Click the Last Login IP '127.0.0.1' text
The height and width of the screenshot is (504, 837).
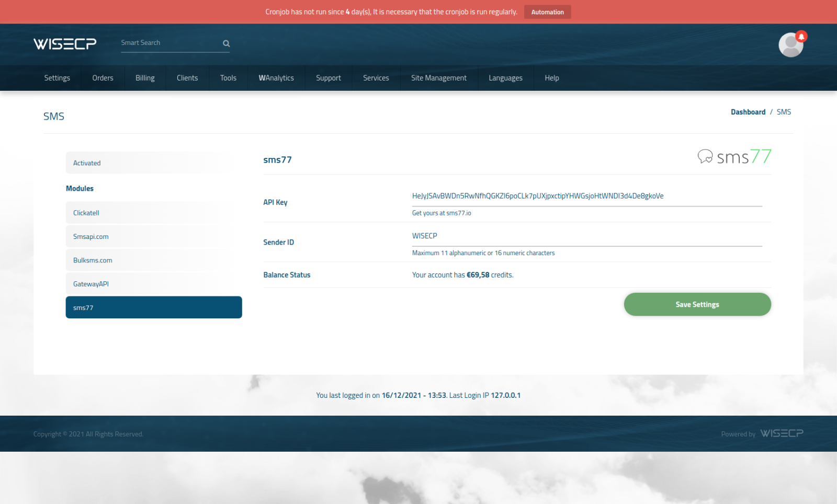click(505, 395)
